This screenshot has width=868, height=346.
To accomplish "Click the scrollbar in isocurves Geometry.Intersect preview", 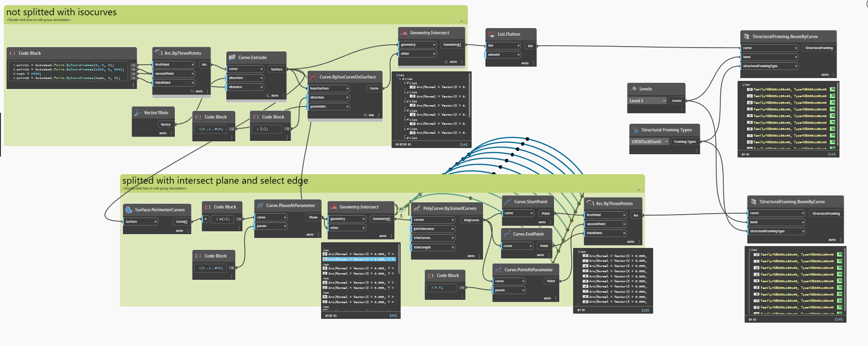I will (x=469, y=95).
